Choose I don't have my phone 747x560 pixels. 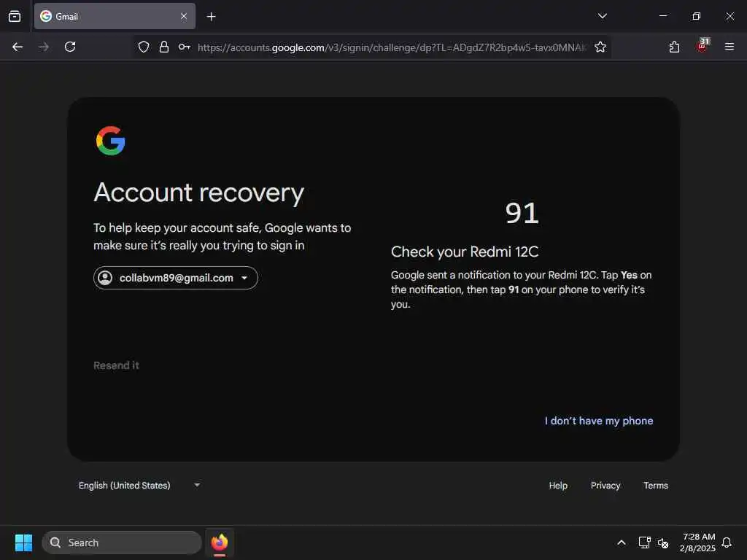click(599, 421)
